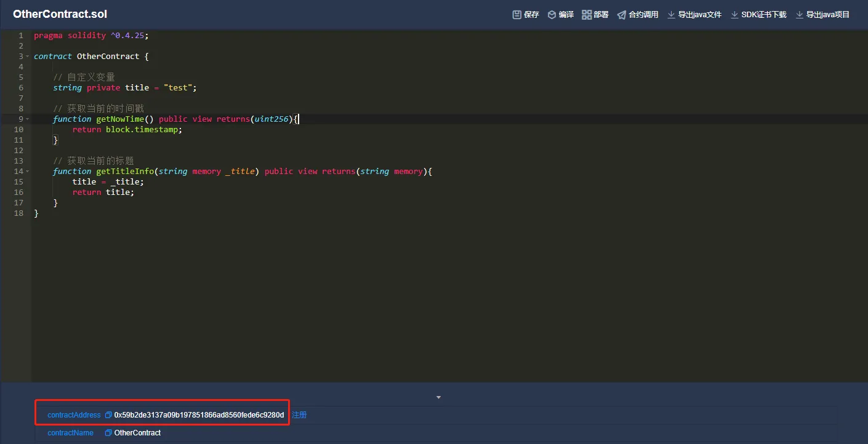Click the contractName label
868x444 pixels.
click(71, 433)
